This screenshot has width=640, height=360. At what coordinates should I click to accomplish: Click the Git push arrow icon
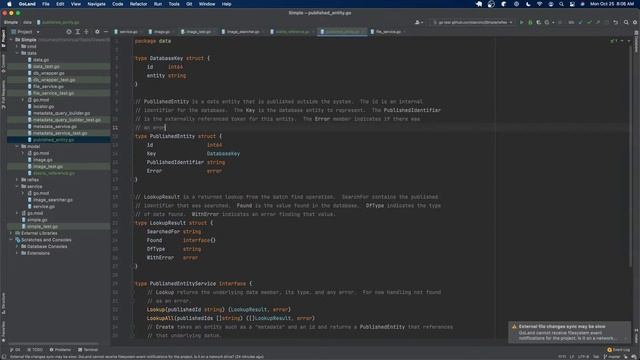[598, 22]
